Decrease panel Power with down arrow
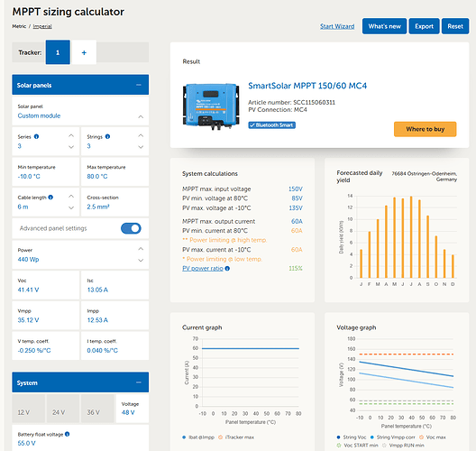Viewport: 476px width, 451px height. [x=141, y=261]
